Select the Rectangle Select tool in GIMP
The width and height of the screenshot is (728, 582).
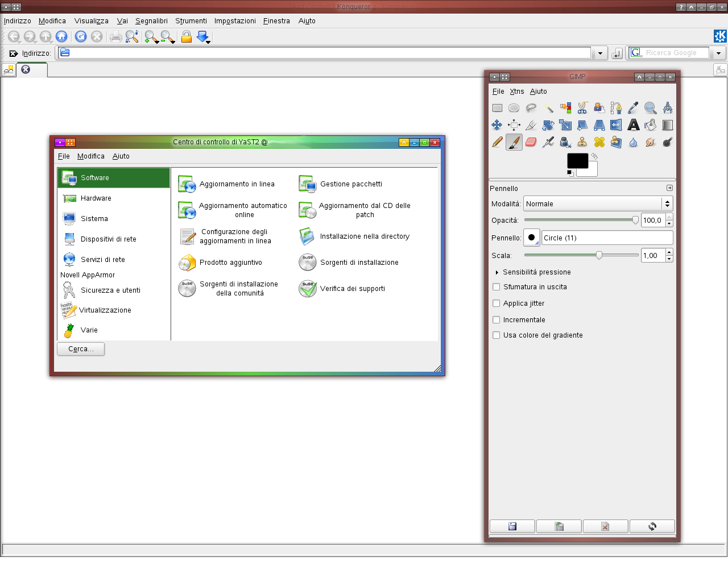(497, 107)
